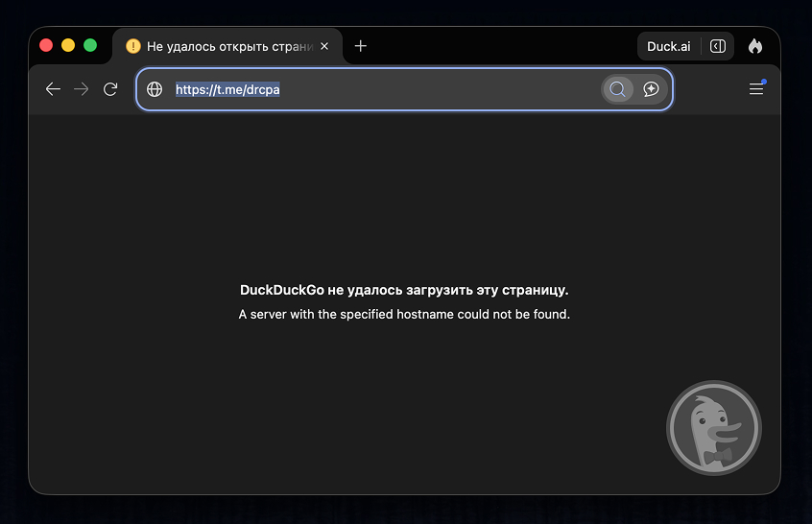Viewport: 812px width, 524px height.
Task: Click the DuckDuckGo duck mascot logo
Action: [x=714, y=428]
